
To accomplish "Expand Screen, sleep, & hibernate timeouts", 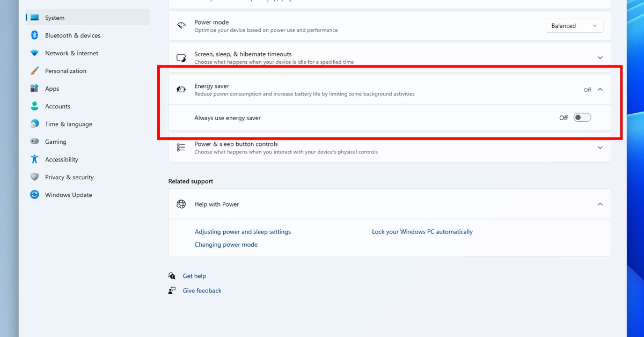I will 600,58.
